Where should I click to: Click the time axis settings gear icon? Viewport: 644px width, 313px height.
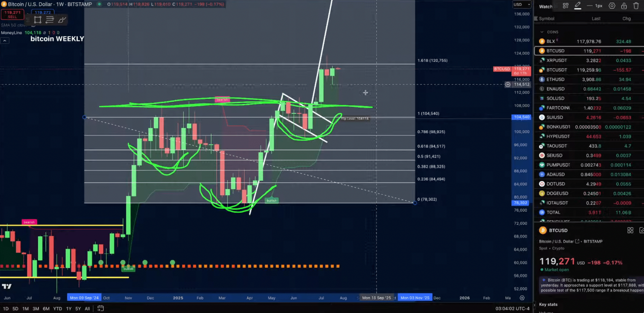(522, 298)
